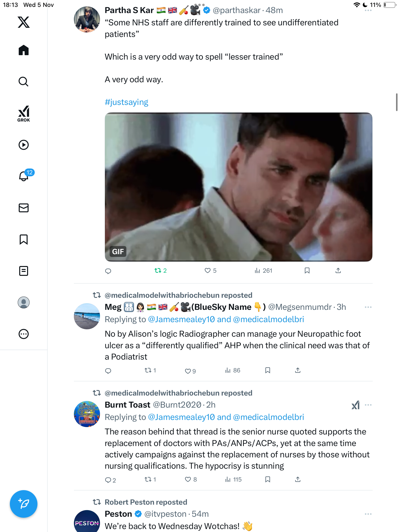Image resolution: width=399 pixels, height=532 pixels.
Task: Go to Home feed icon
Action: pos(24,50)
